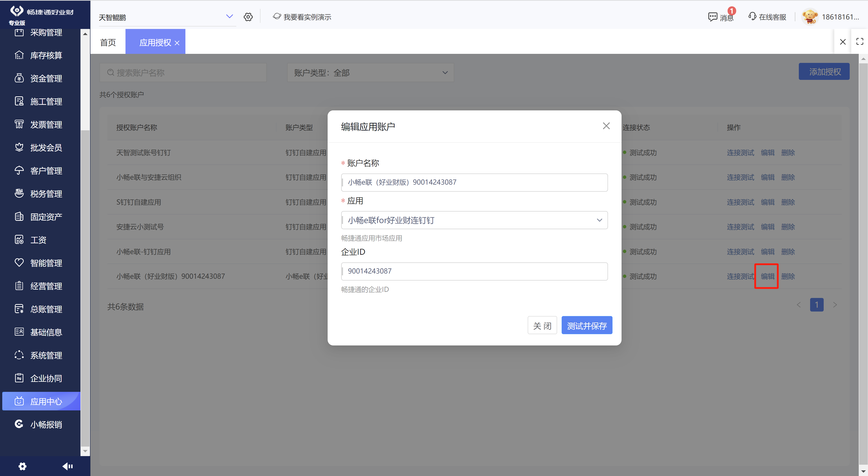Open 发票管理 invoice icon
This screenshot has height=476, width=868.
click(19, 124)
